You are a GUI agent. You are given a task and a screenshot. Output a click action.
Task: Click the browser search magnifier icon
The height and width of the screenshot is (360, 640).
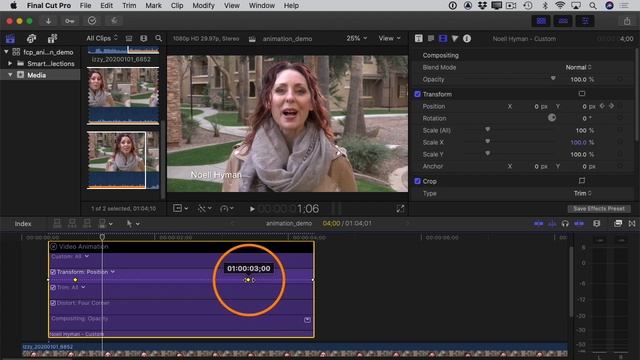(x=158, y=38)
